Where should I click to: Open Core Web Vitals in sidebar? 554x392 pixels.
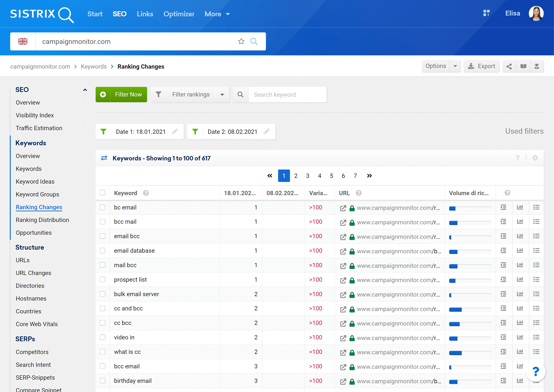pyautogui.click(x=37, y=324)
